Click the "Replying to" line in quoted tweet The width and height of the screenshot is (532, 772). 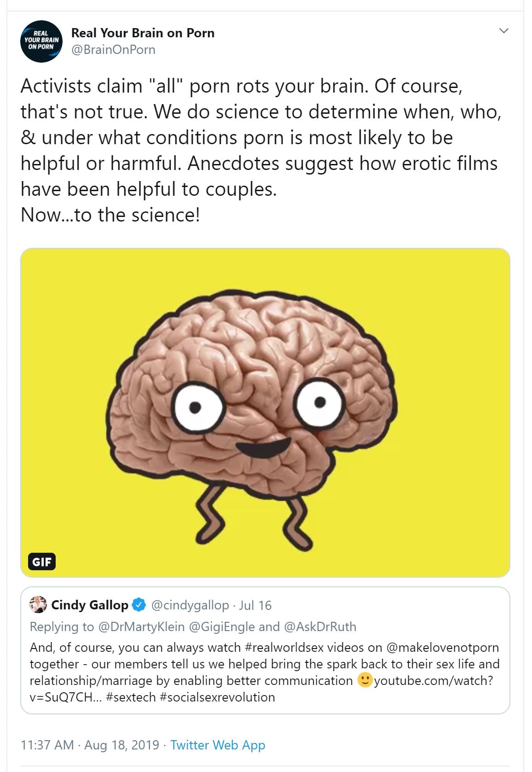click(x=193, y=626)
